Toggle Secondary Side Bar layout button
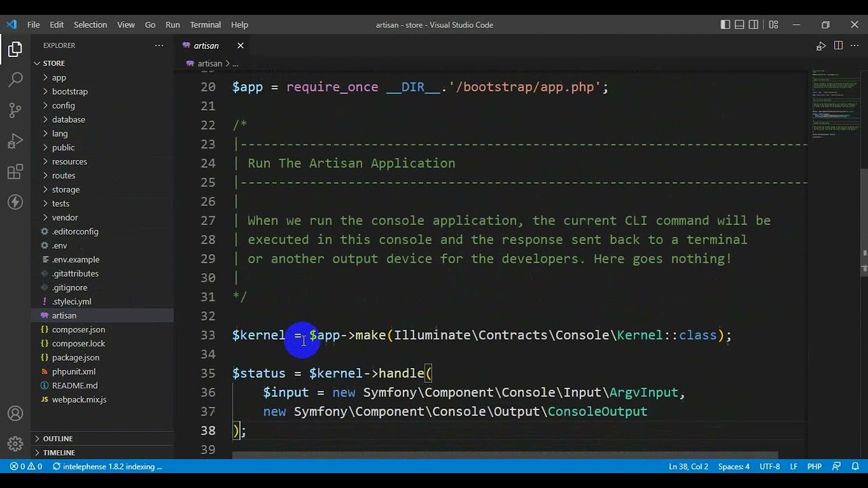This screenshot has height=488, width=868. [x=753, y=24]
